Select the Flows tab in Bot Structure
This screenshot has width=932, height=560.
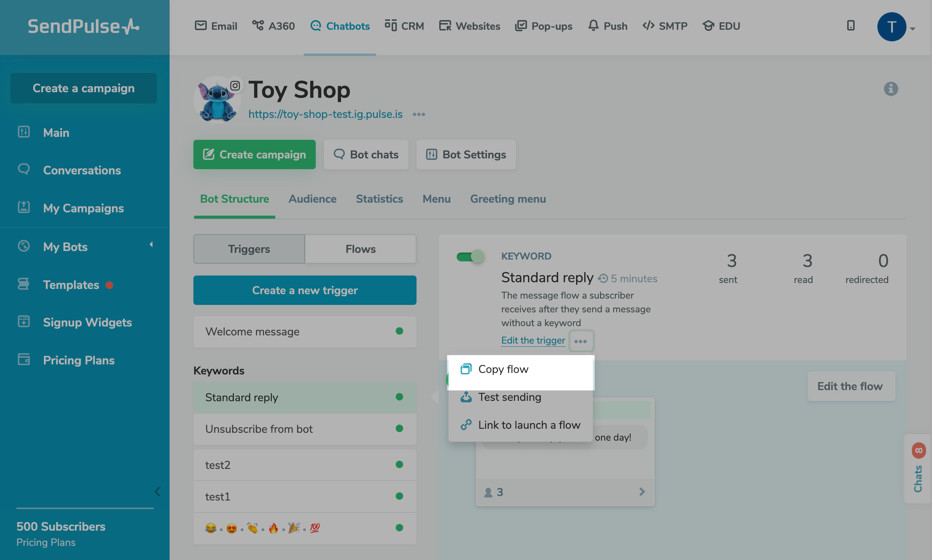click(360, 248)
